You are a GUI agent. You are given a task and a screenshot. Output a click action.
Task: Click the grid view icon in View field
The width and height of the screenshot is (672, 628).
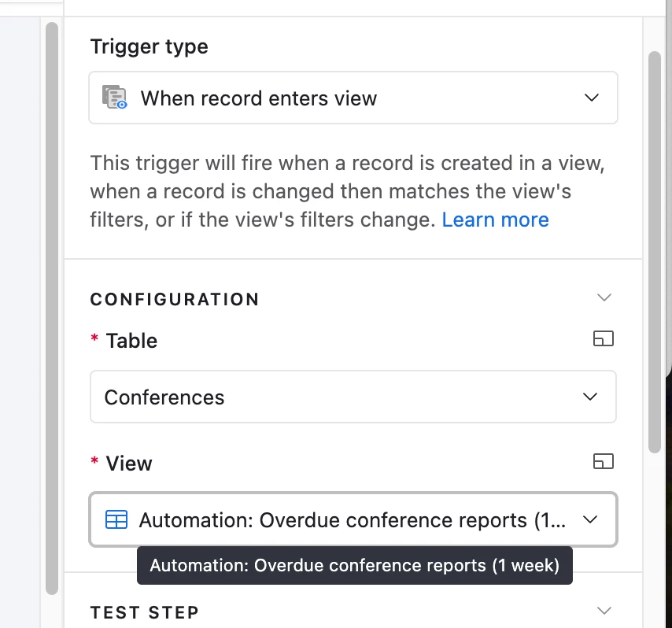pyautogui.click(x=116, y=519)
